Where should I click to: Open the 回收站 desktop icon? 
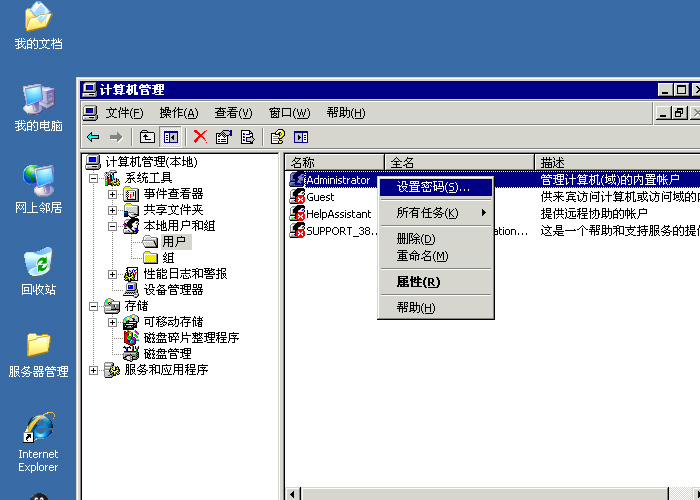38,271
